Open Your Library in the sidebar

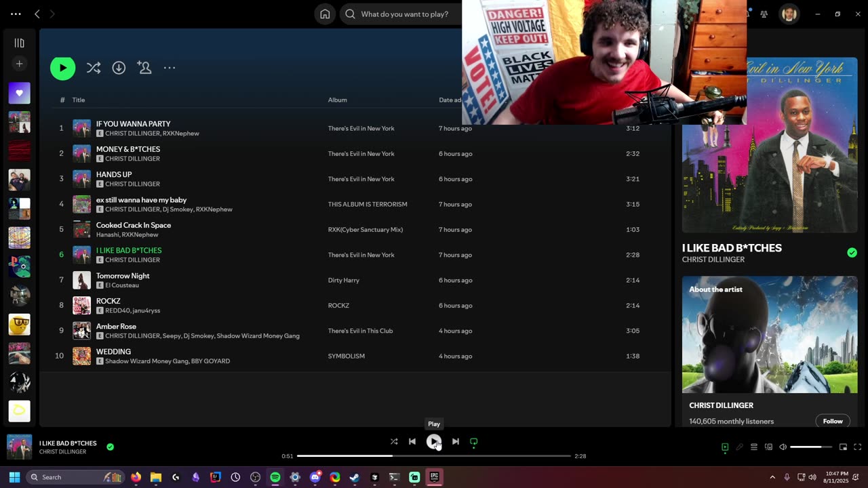pyautogui.click(x=19, y=43)
